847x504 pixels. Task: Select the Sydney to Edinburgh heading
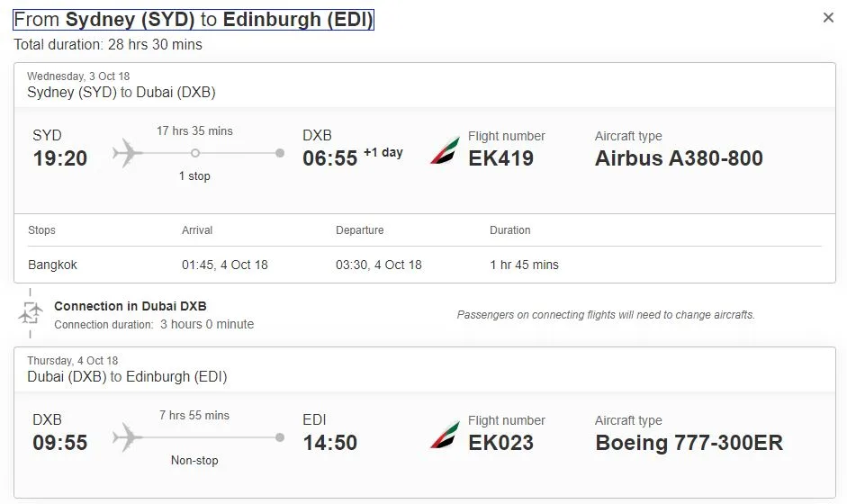[194, 20]
